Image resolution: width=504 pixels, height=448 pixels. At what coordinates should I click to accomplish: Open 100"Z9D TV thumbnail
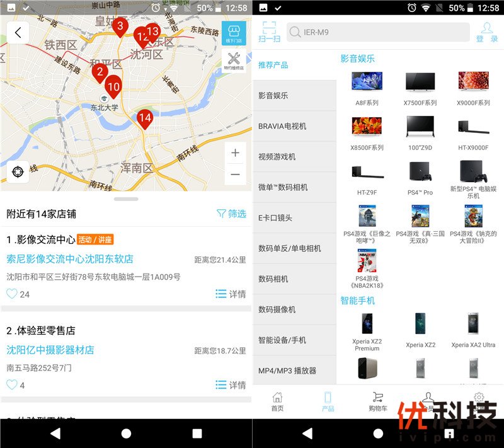[420, 126]
